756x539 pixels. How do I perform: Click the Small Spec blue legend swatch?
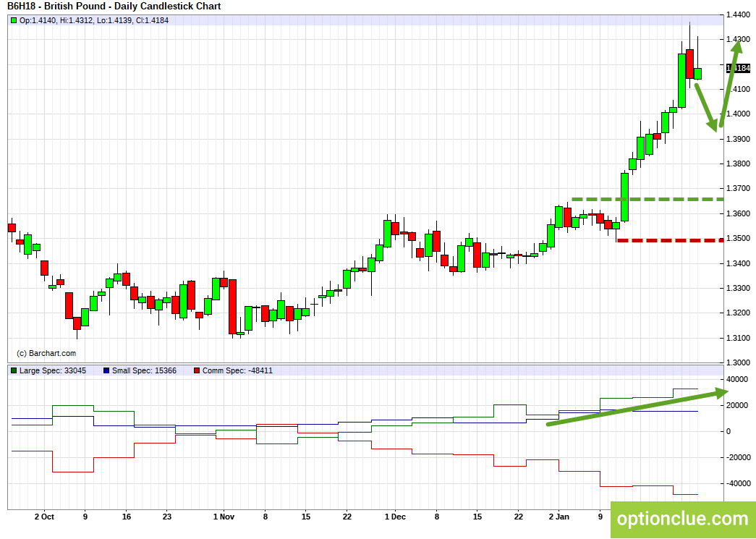(106, 370)
